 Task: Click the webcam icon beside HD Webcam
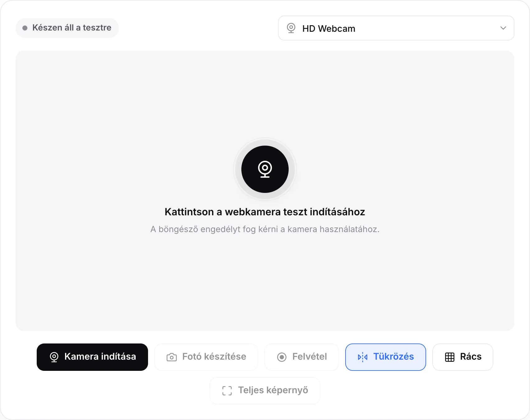pyautogui.click(x=291, y=28)
